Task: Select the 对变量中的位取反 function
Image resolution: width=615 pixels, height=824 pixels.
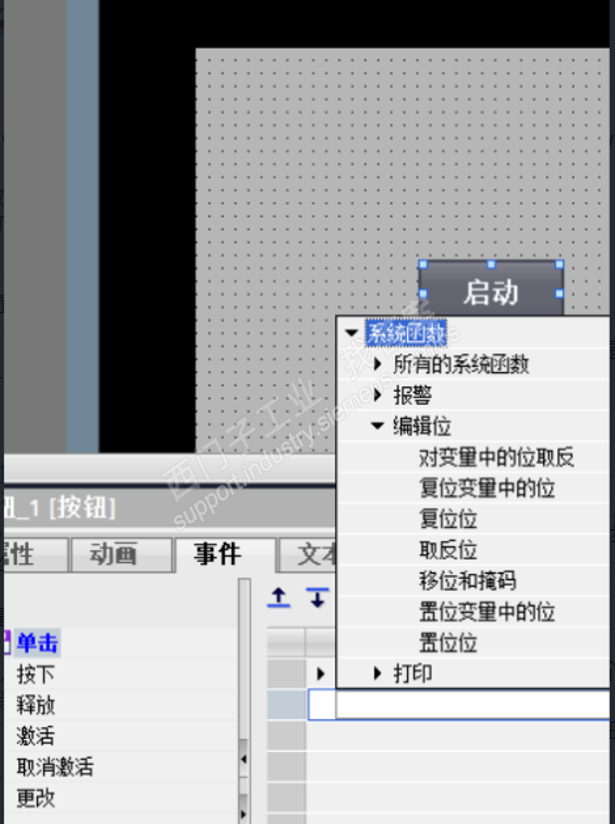Action: [496, 457]
